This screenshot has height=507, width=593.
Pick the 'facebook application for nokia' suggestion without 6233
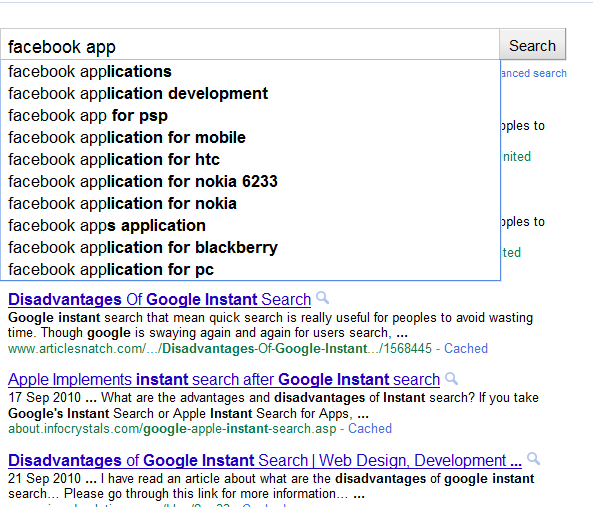(x=250, y=203)
